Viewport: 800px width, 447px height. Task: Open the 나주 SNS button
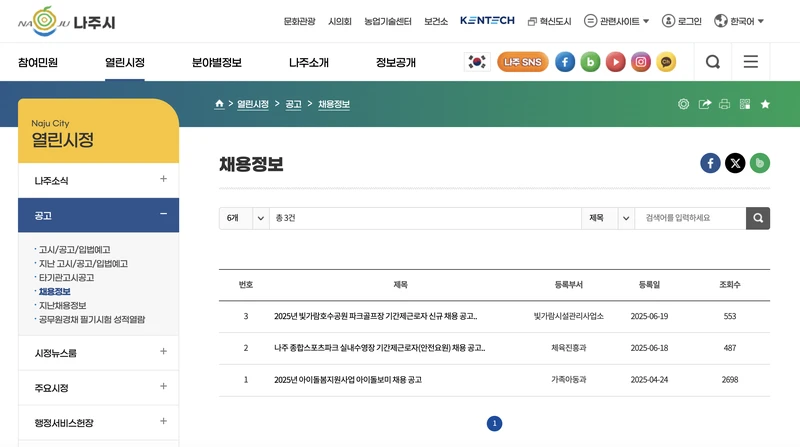click(x=522, y=62)
